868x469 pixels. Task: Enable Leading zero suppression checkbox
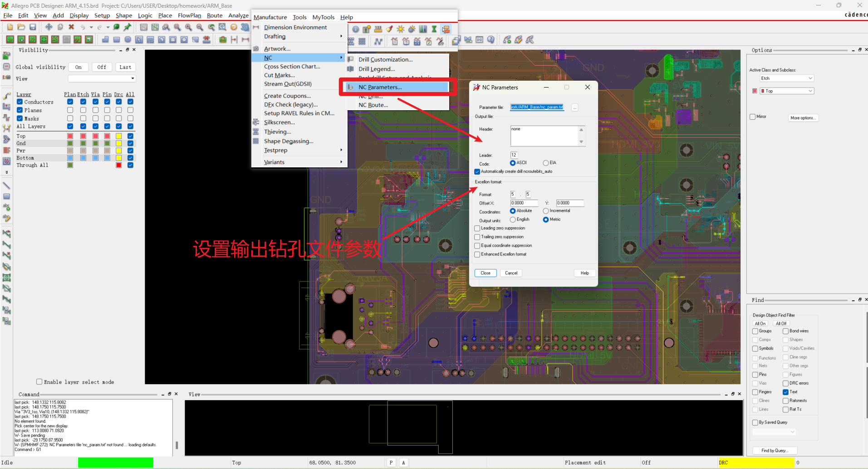477,228
